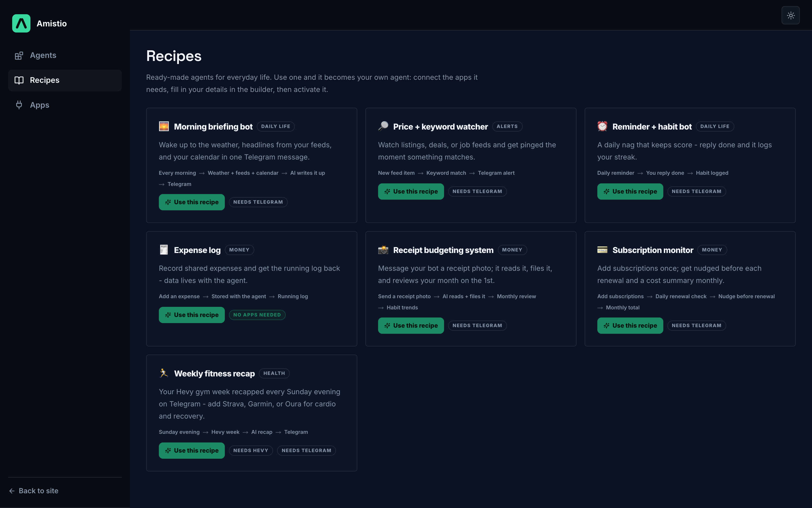This screenshot has height=508, width=812.
Task: Click NEEDS TELEGRAM badge on Receipt budgeting
Action: 477,326
